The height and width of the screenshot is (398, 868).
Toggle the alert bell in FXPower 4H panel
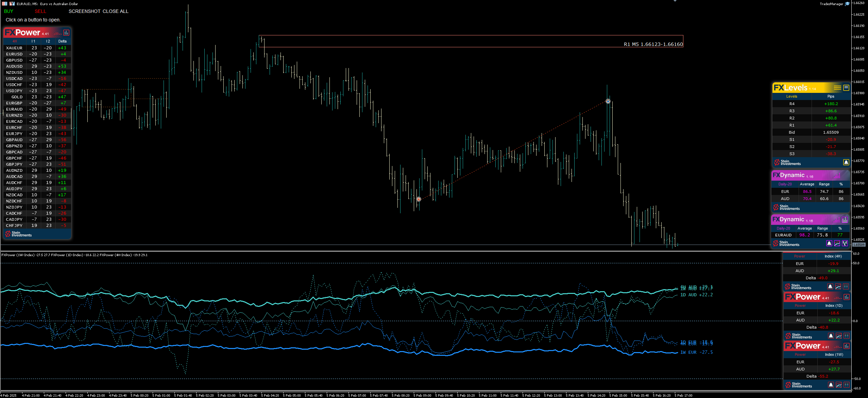click(830, 287)
